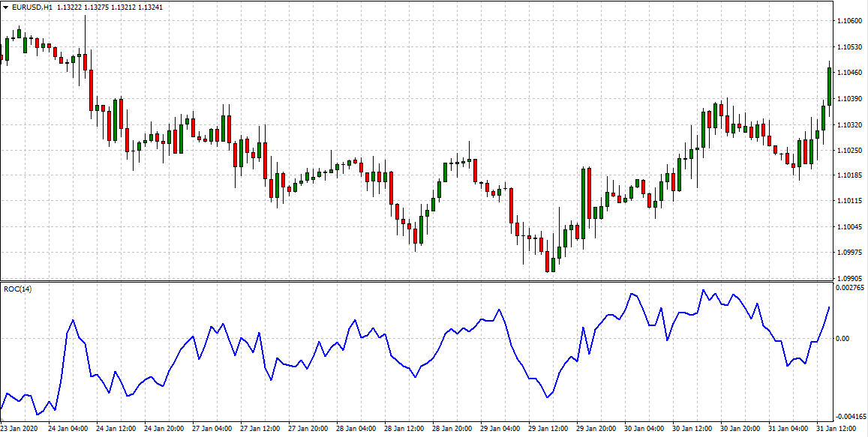Click the 29 Jan 12:00 time label
This screenshot has height=437, width=868.
(549, 430)
